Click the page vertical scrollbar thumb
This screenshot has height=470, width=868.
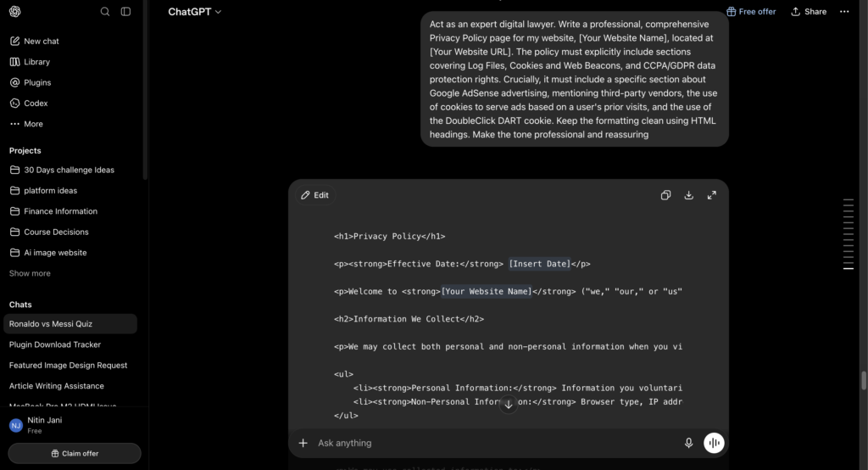coord(863,381)
